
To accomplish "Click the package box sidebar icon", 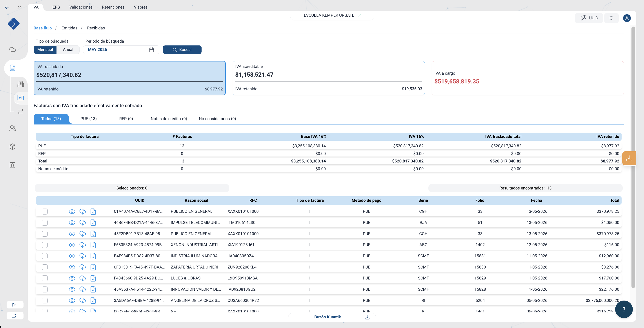I will (13, 147).
